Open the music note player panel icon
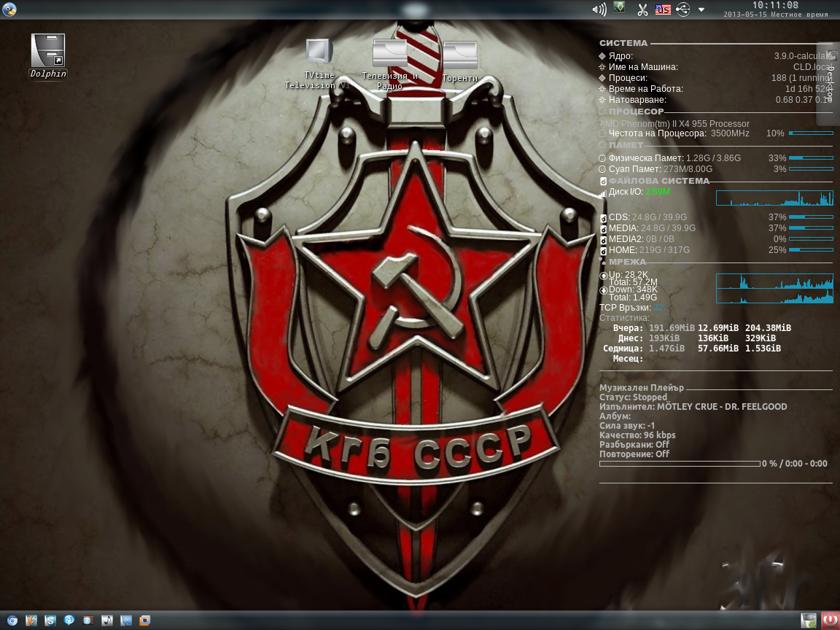Screen dimensions: 840x630 point(106,621)
